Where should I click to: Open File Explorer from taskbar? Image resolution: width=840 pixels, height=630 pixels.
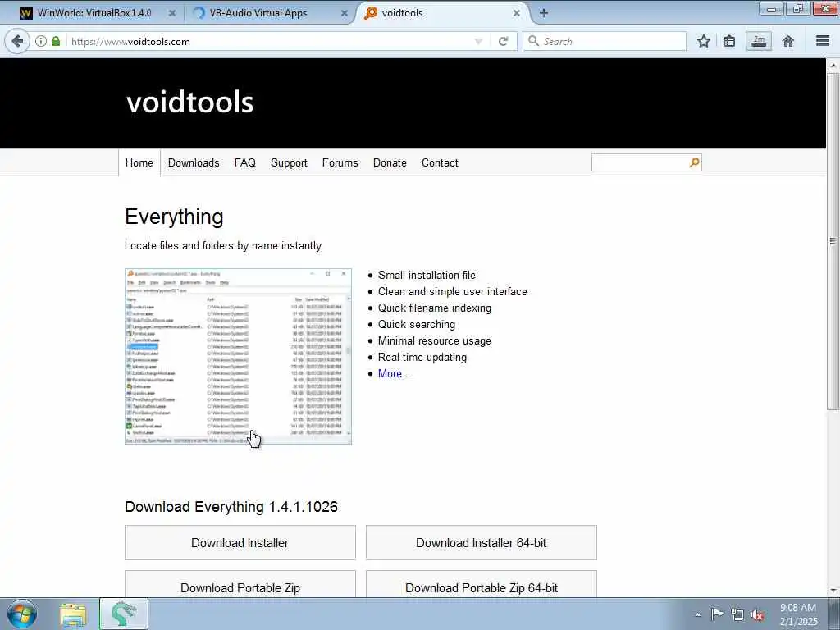coord(73,614)
